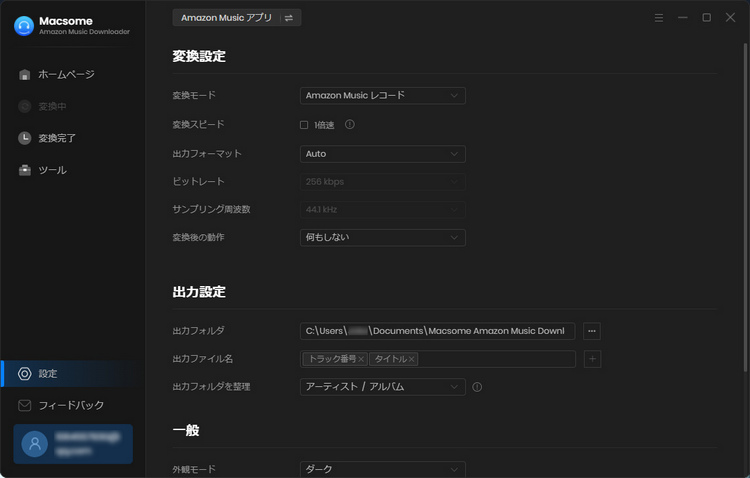Click the サンプリング周波数 label
The width and height of the screenshot is (750, 478).
click(211, 210)
